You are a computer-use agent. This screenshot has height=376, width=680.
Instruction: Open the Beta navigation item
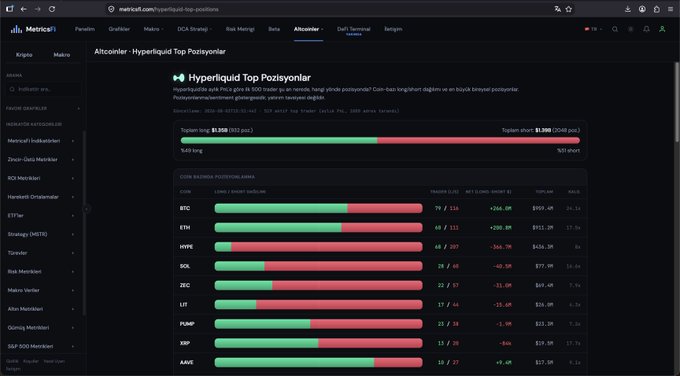pos(274,29)
